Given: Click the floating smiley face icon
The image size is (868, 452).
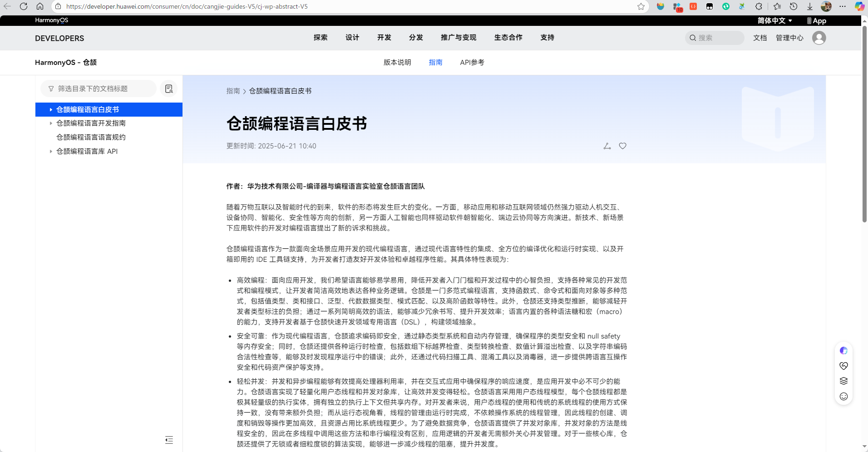Looking at the screenshot, I should click(843, 396).
